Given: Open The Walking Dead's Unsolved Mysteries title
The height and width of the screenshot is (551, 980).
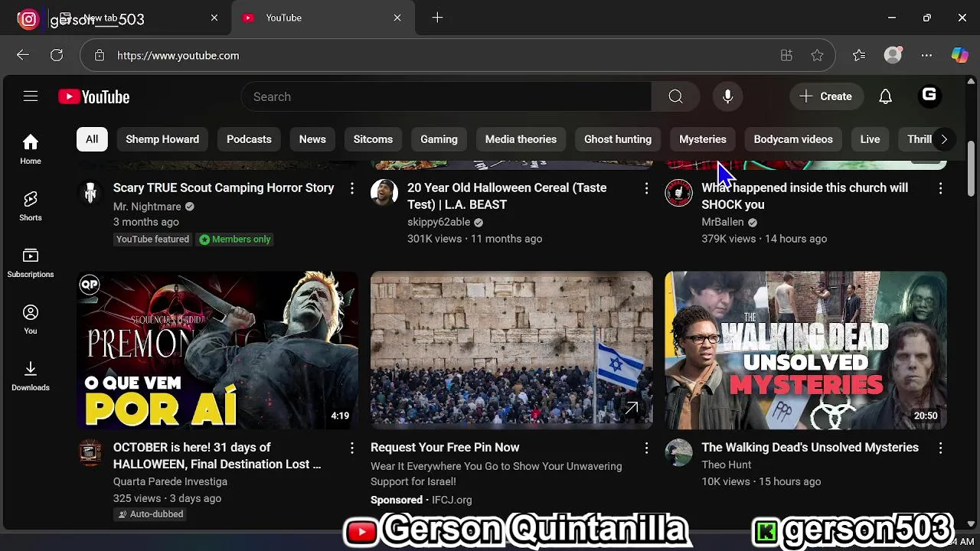Looking at the screenshot, I should click(810, 447).
